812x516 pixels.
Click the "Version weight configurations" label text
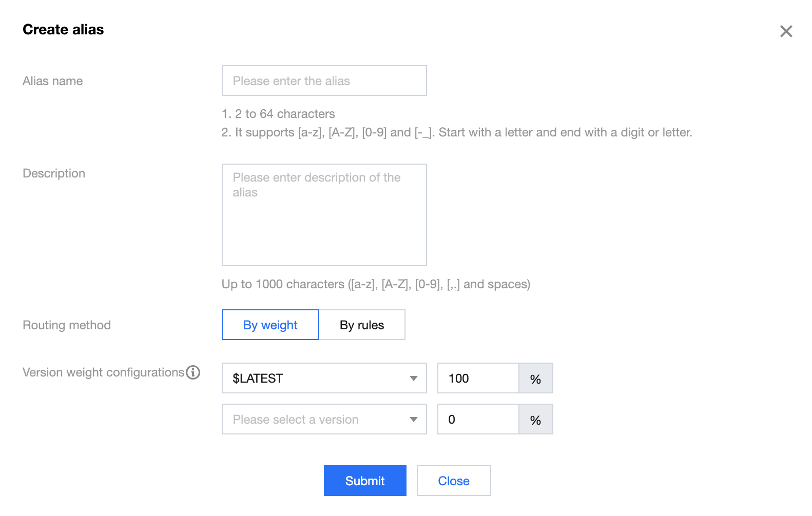point(103,372)
